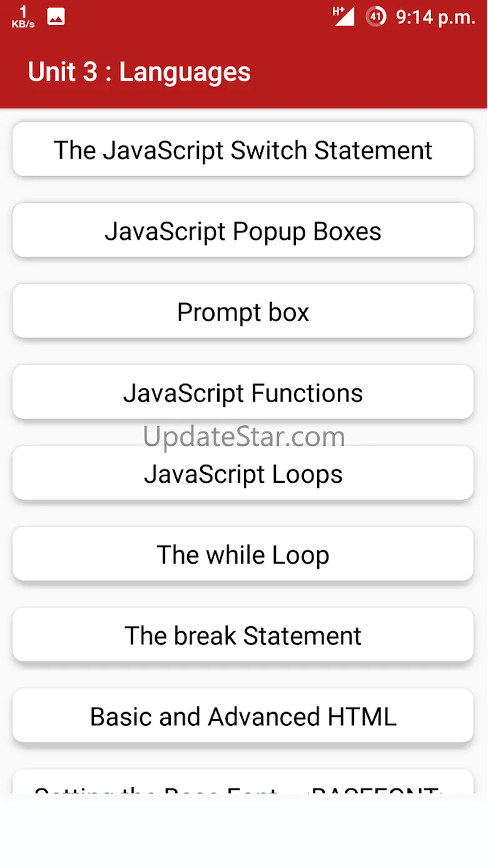Viewport: 488px width, 868px height.
Task: Select the Unit 3 : Languages title
Action: 139,72
